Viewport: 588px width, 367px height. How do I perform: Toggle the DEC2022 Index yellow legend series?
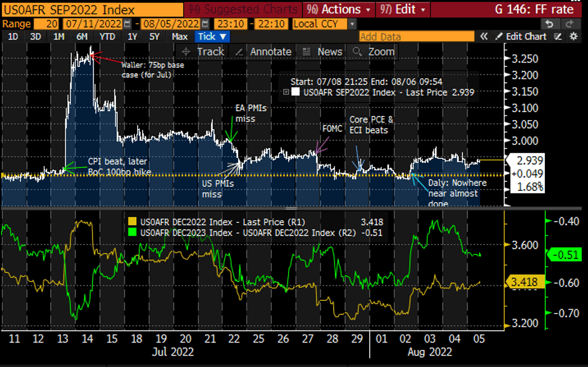click(x=132, y=221)
